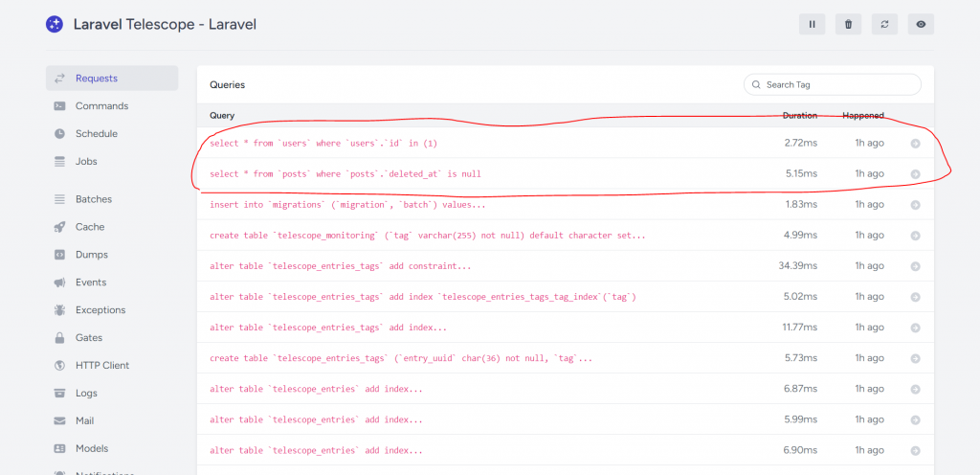Image resolution: width=980 pixels, height=475 pixels.
Task: Open details arrow for telescope_entries_tags_tag_index query
Action: click(x=915, y=297)
